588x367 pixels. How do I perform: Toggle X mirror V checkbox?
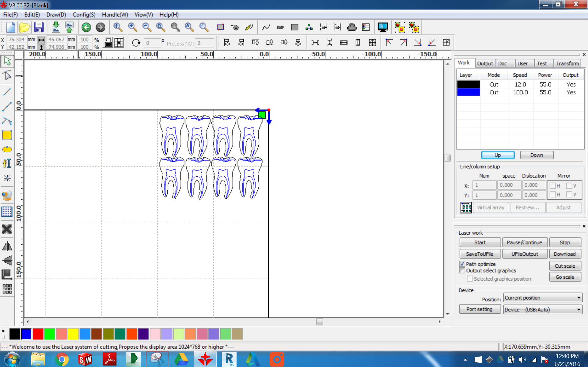pos(569,185)
